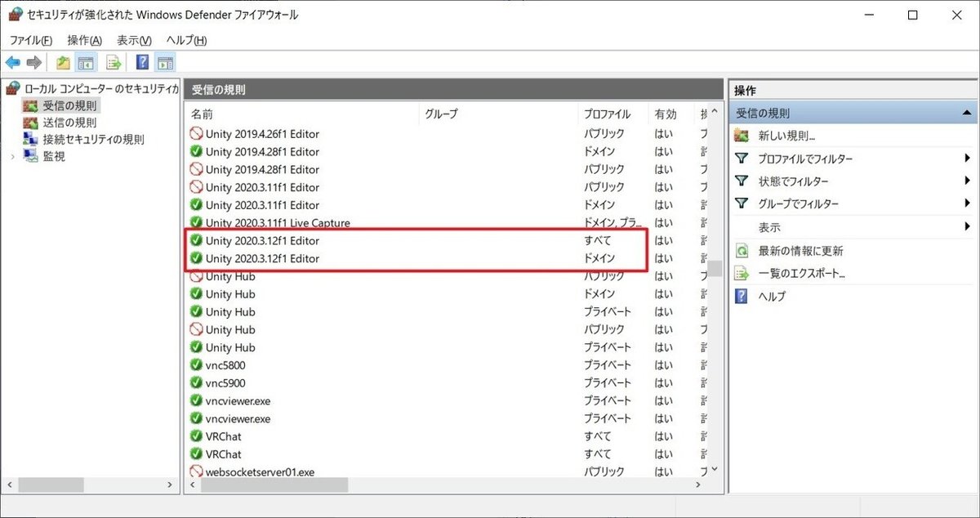Click the green refresh icon beside 最新の情報に更新
Viewport: 980px width, 518px height.
[x=742, y=251]
